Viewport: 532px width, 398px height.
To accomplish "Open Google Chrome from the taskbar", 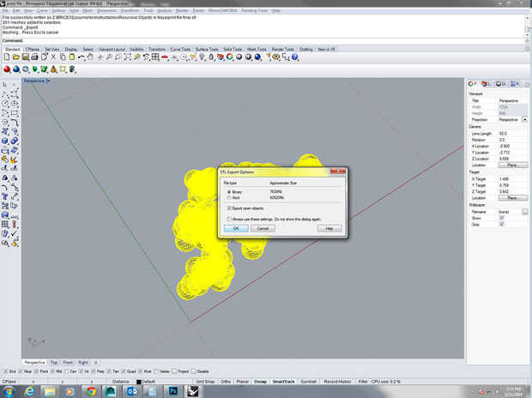I will click(x=91, y=391).
